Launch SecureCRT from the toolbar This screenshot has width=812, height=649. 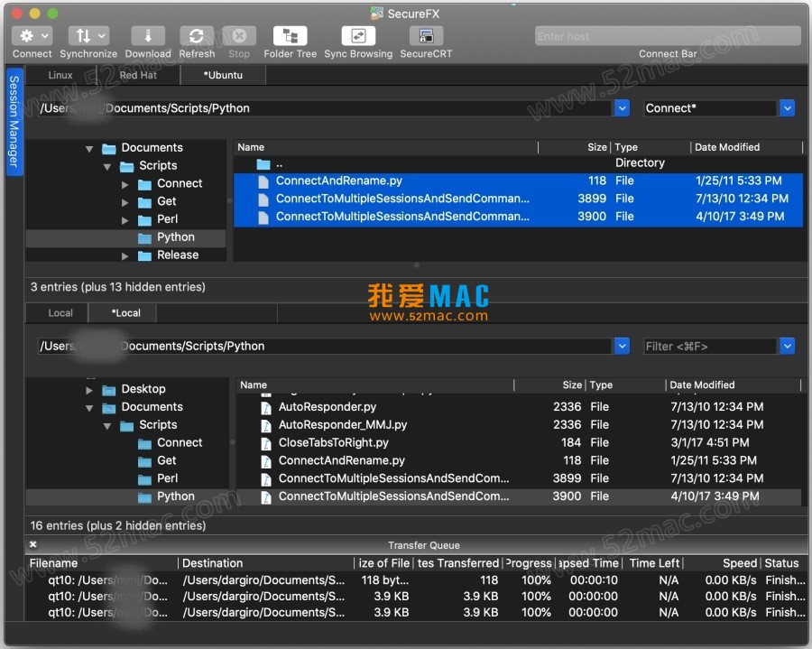pos(426,36)
